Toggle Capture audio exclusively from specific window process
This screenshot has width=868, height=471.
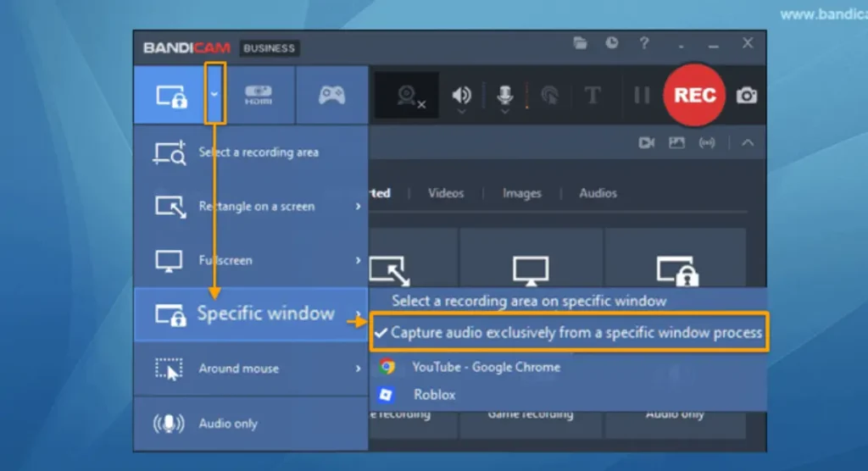[x=569, y=332]
